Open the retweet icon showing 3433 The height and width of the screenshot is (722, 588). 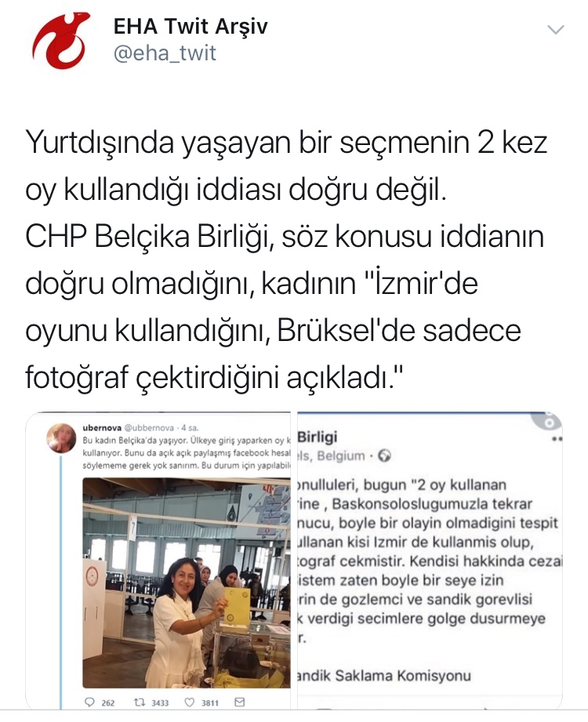139,702
